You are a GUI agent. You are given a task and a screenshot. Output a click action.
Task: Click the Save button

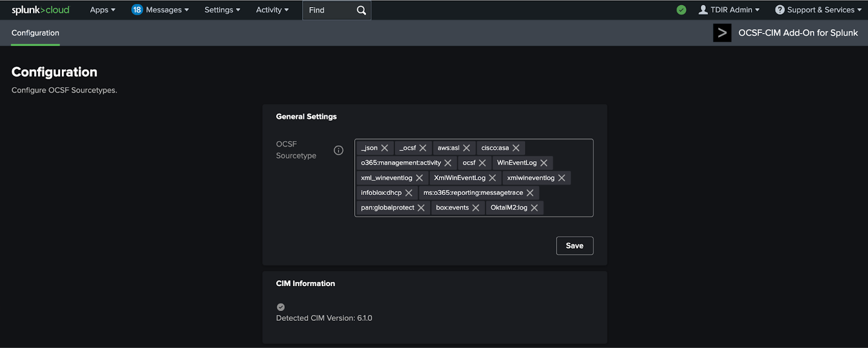point(575,246)
